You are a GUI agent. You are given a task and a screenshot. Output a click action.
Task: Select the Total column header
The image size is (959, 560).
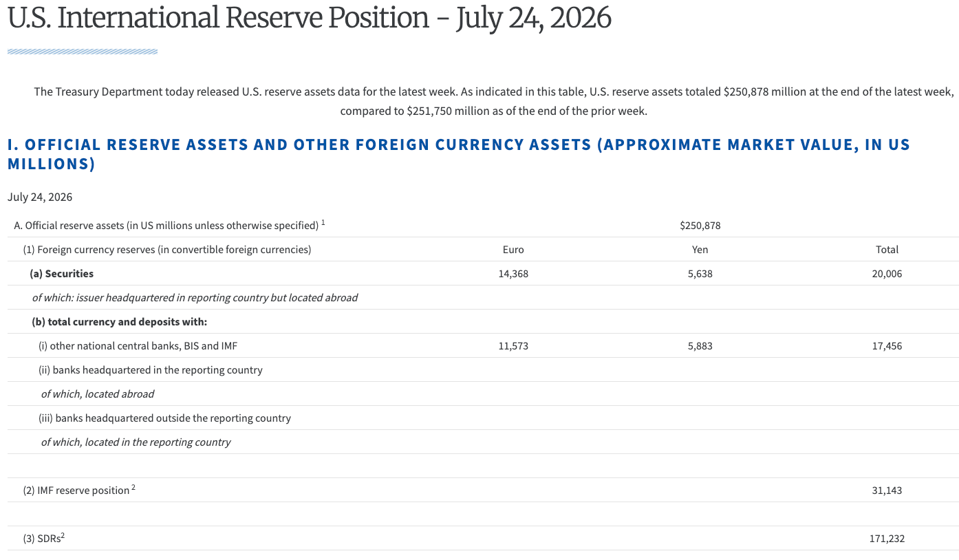[887, 250]
